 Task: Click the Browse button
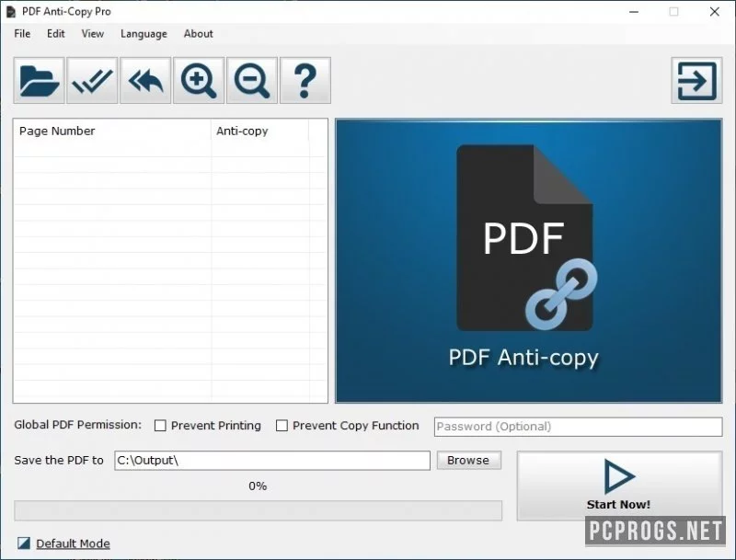pos(468,460)
